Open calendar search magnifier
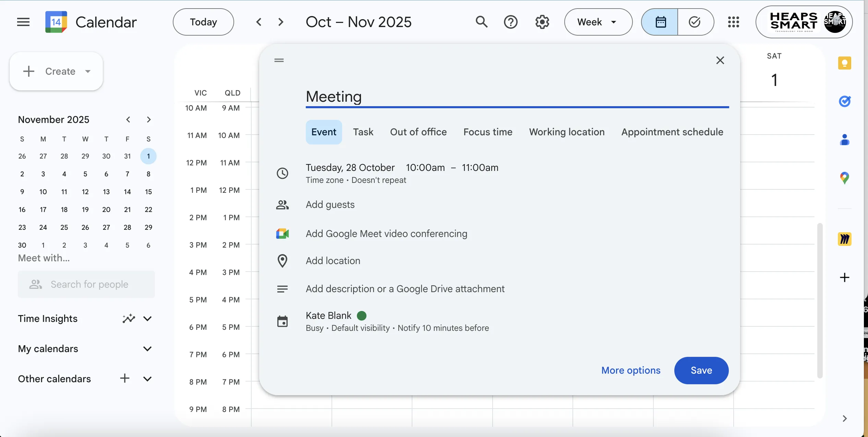Image resolution: width=868 pixels, height=437 pixels. tap(482, 22)
